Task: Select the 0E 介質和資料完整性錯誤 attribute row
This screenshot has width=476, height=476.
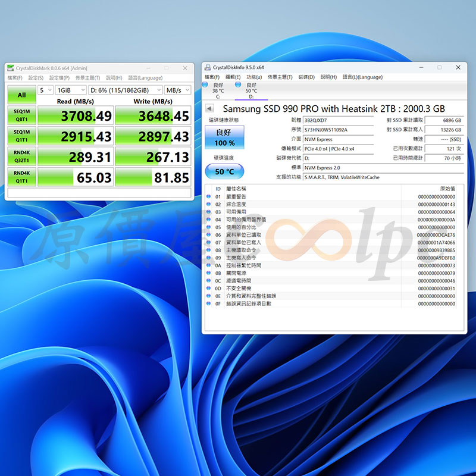Action: (331, 296)
